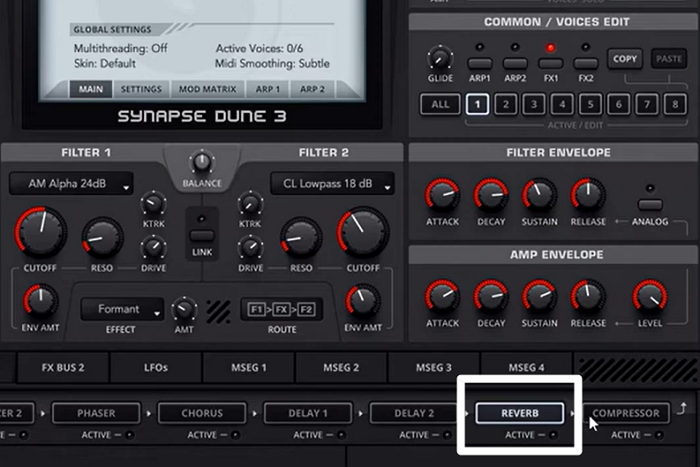
Task: Toggle ACTIVE for the CHORUS effect
Action: (235, 435)
